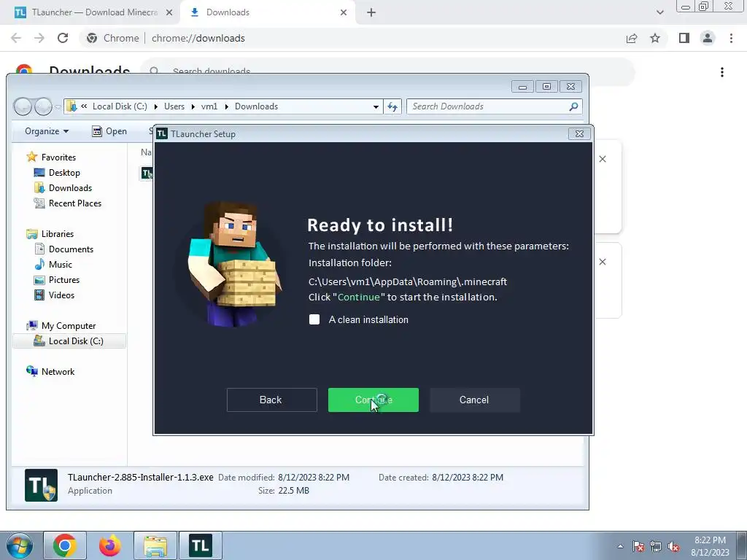Image resolution: width=747 pixels, height=560 pixels.
Task: Open Downloads page more actions menu
Action: pyautogui.click(x=722, y=72)
